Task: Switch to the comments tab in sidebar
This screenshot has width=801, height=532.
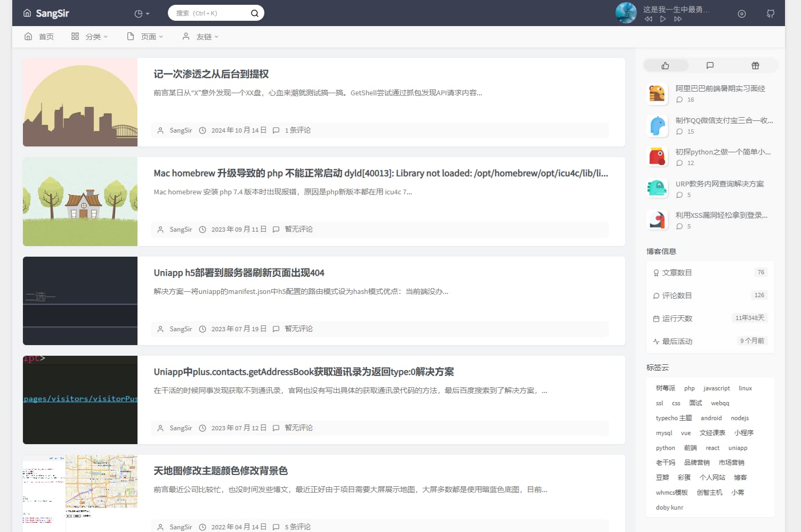Action: click(x=710, y=66)
